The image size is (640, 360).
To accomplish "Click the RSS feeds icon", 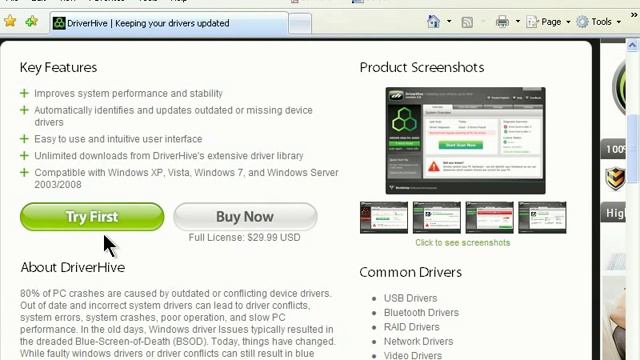I will coord(467,22).
